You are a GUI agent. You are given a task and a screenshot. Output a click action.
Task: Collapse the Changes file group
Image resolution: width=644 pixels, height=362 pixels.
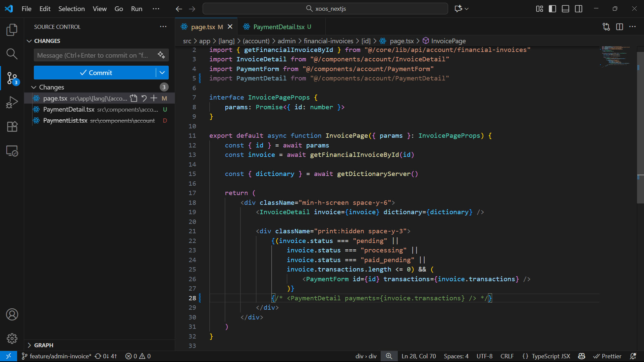tap(34, 87)
